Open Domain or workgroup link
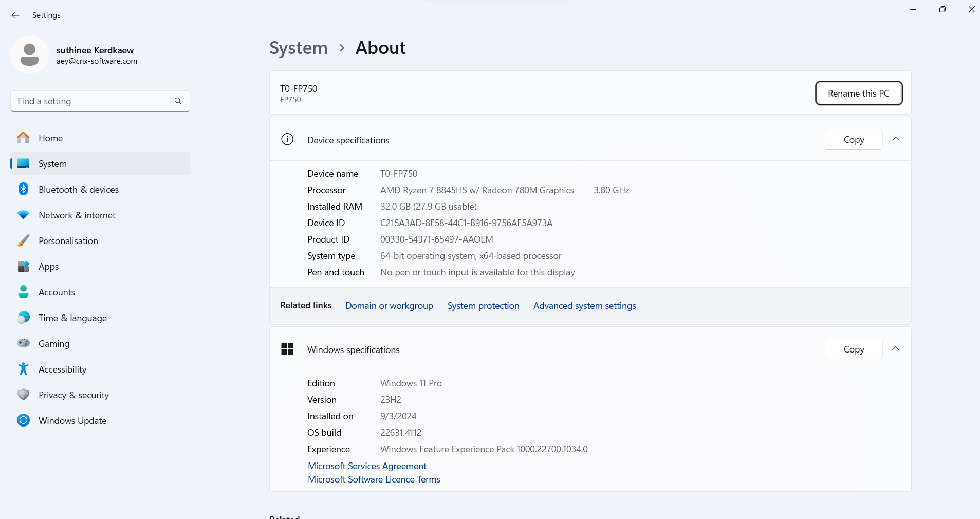The width and height of the screenshot is (980, 519). pos(389,305)
